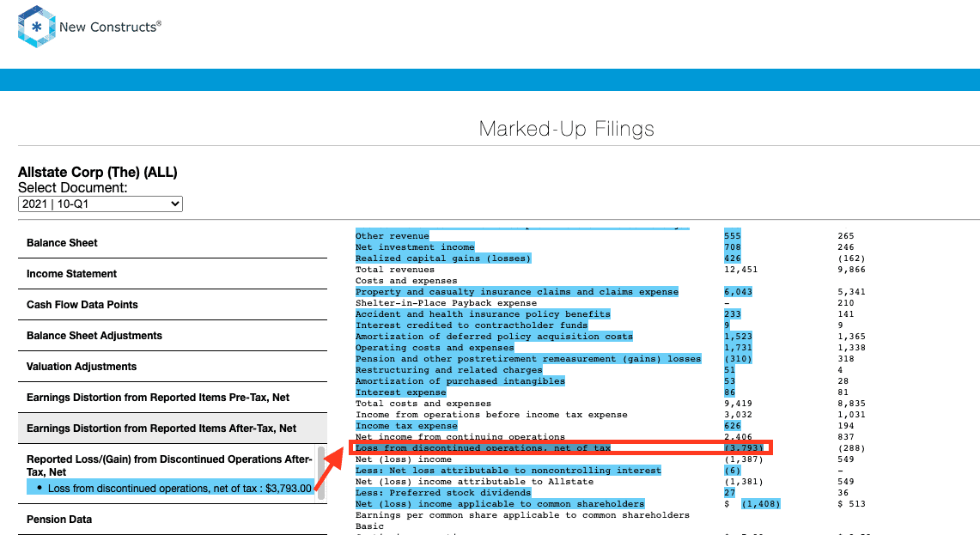Click highlighted Net investment income line
This screenshot has width=980, height=535.
point(415,246)
